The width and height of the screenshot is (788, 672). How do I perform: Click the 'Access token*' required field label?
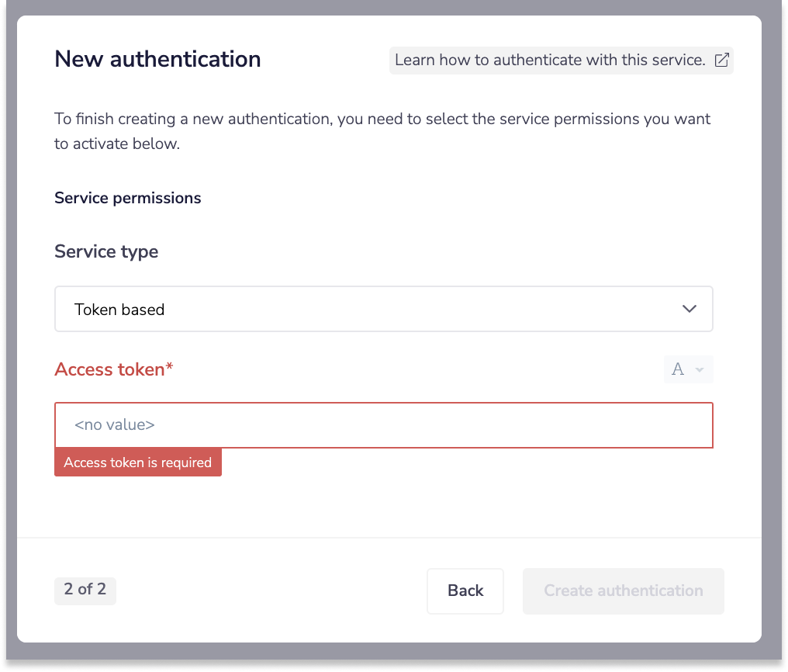click(113, 369)
